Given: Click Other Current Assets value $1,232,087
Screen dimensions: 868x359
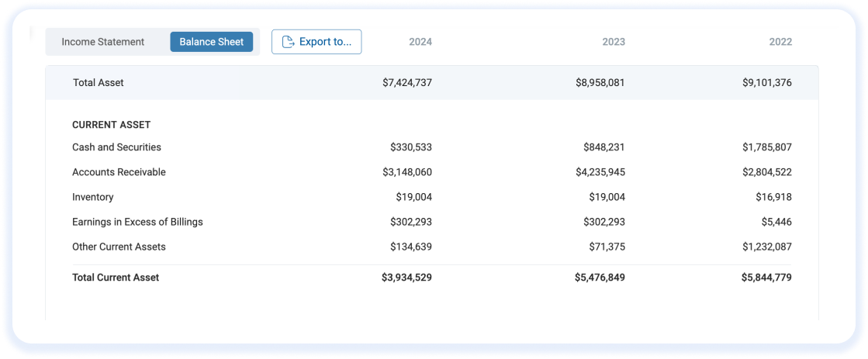Looking at the screenshot, I should pos(767,247).
